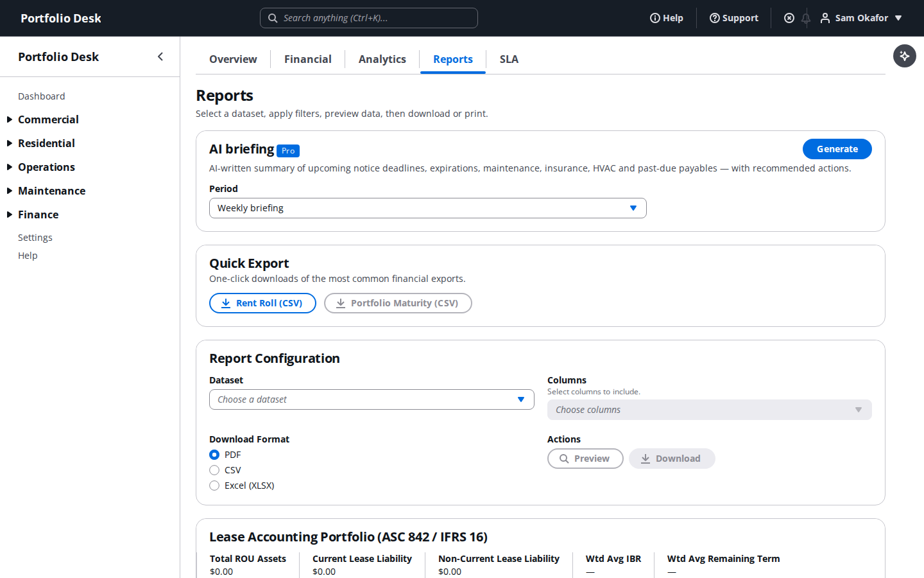Click the Generate button for AI briefing
This screenshot has height=578, width=924.
tap(837, 149)
